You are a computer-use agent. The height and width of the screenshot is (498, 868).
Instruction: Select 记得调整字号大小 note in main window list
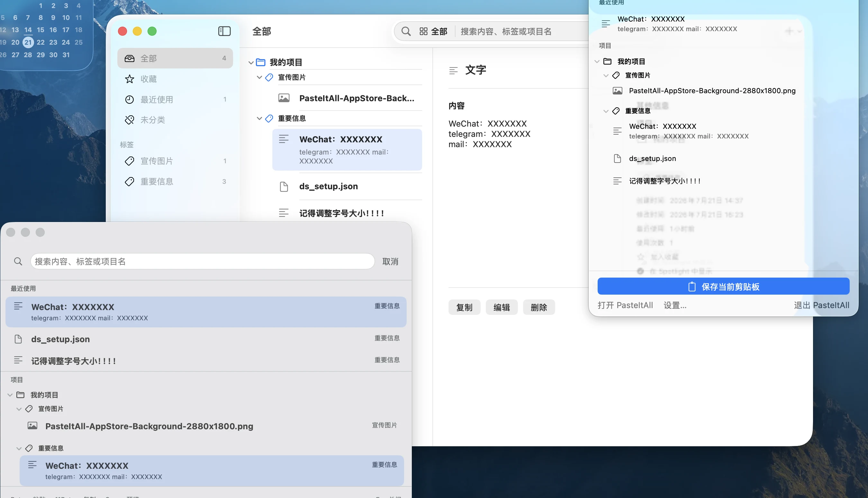[347, 213]
